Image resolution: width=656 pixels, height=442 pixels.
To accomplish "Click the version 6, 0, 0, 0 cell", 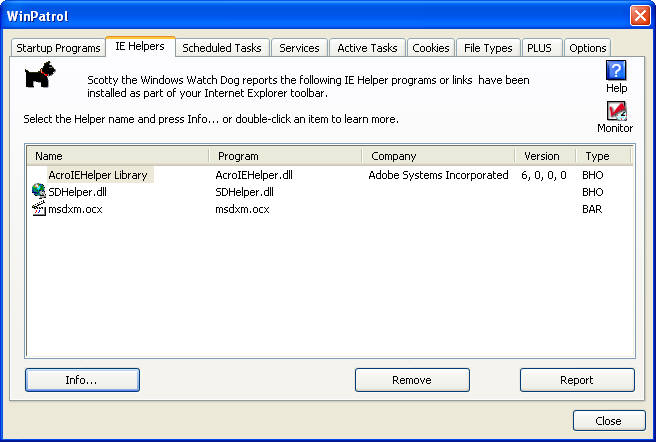I will 544,175.
